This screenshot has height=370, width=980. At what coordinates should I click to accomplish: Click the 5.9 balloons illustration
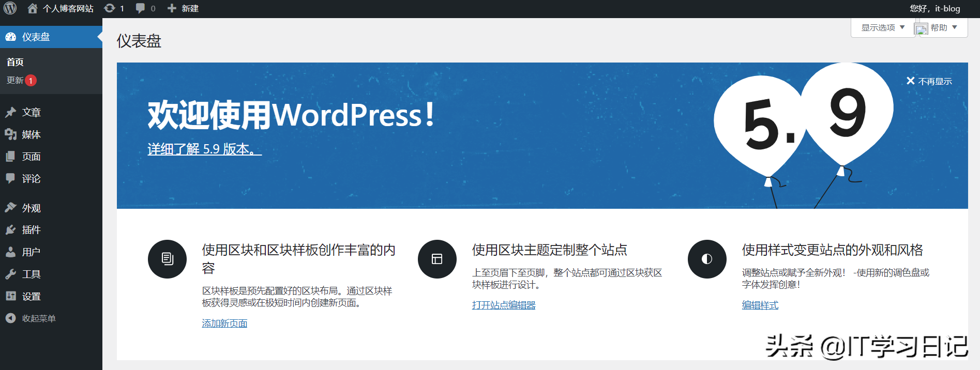tap(803, 135)
